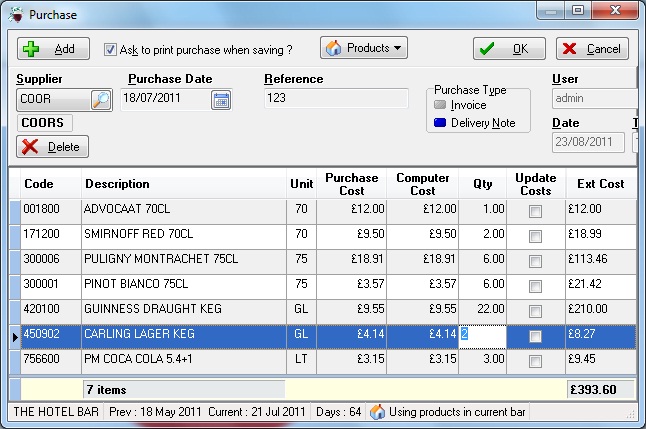This screenshot has height=429, width=646.
Task: Delete the selected purchase line
Action: pos(52,146)
